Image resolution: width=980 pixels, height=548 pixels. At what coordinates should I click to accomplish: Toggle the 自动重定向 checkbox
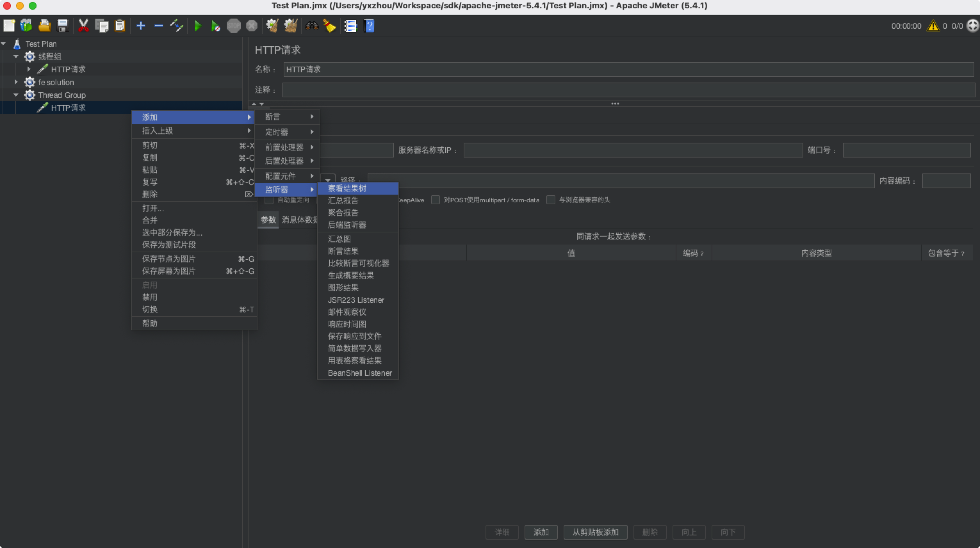pyautogui.click(x=269, y=200)
